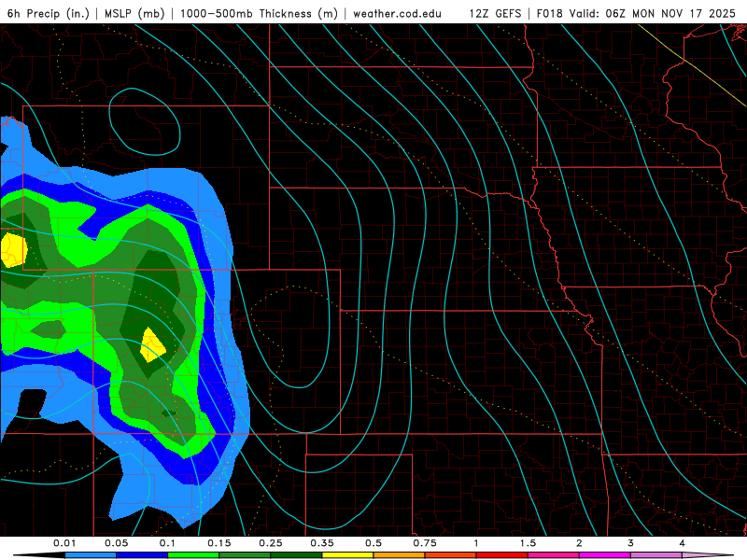747x560 pixels.
Task: Click the 'weather.cod.edu' text in header
Action: coord(397,13)
